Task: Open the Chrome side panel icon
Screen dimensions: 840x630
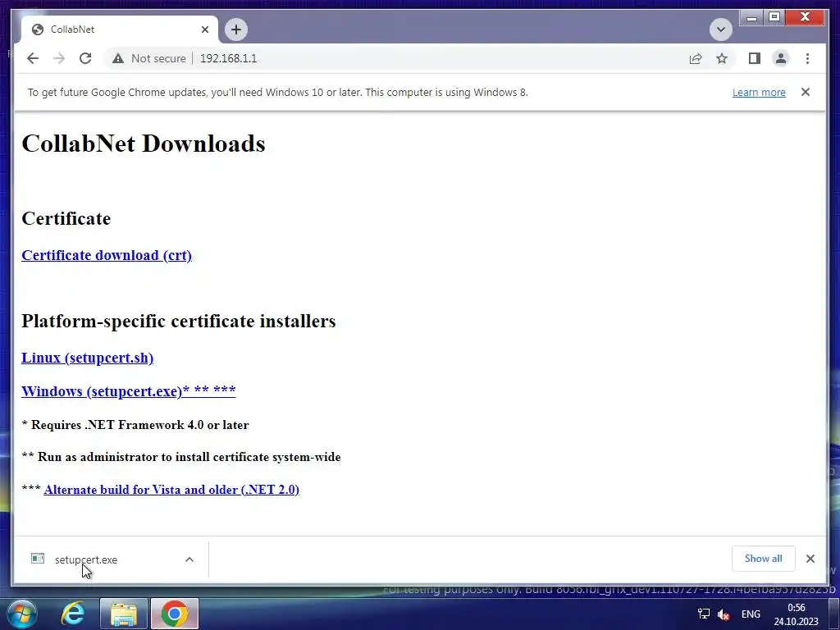Action: pyautogui.click(x=755, y=58)
